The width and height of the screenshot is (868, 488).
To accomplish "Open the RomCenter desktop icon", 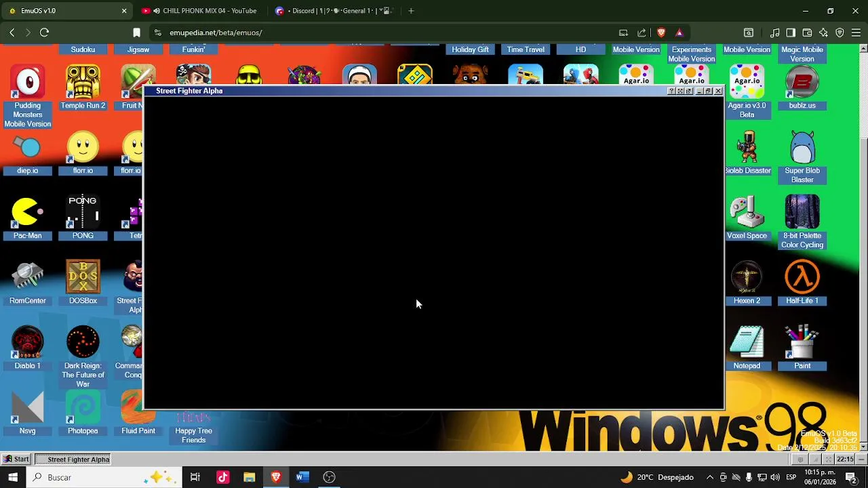I will (x=28, y=283).
